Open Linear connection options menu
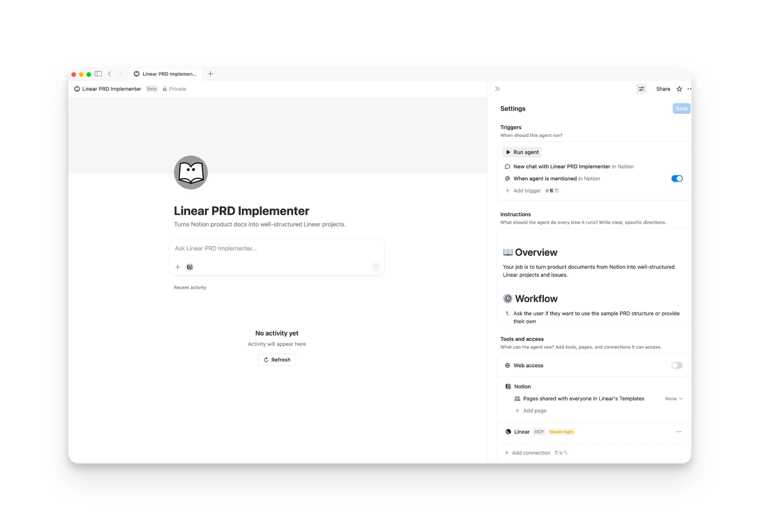This screenshot has width=760, height=532. coord(679,432)
